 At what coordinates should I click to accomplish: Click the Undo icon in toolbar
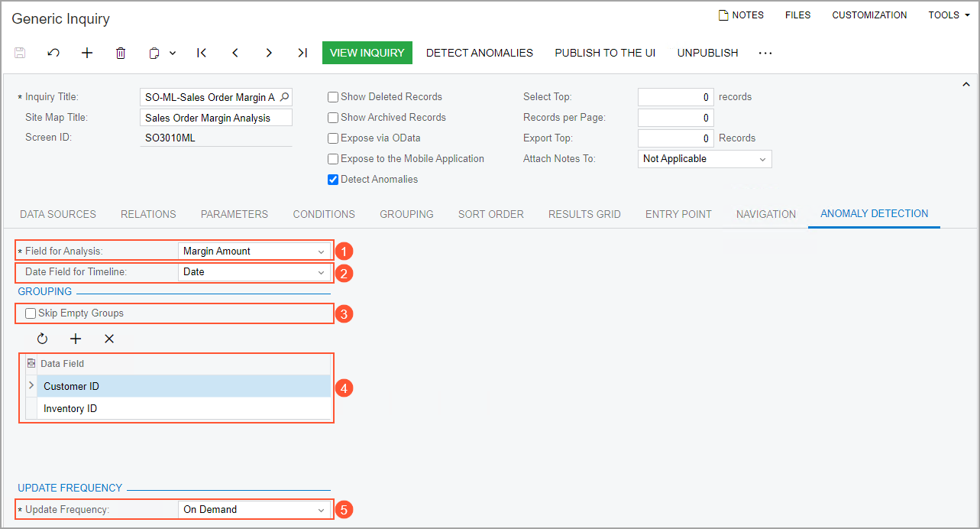pyautogui.click(x=53, y=53)
